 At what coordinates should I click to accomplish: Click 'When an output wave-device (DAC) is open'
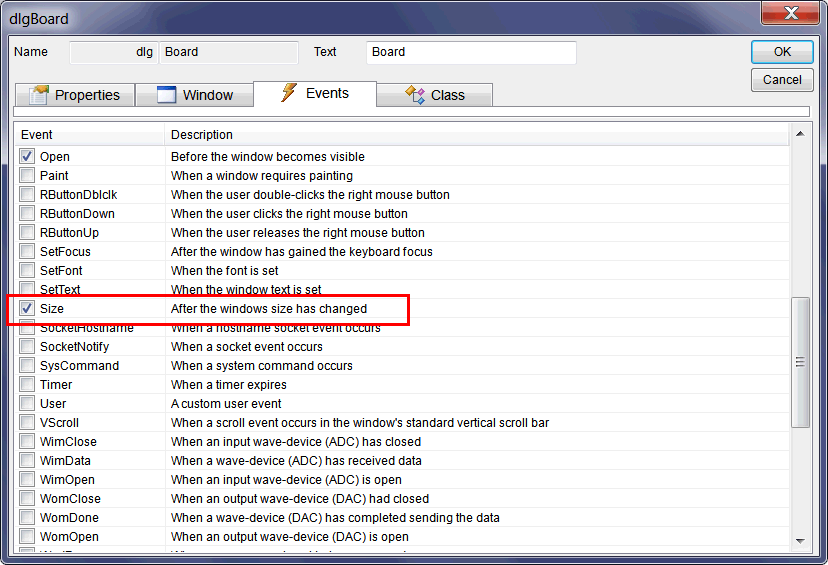290,537
